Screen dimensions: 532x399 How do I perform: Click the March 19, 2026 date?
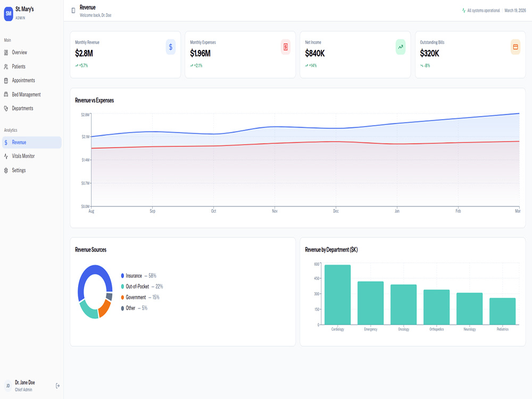click(x=515, y=11)
